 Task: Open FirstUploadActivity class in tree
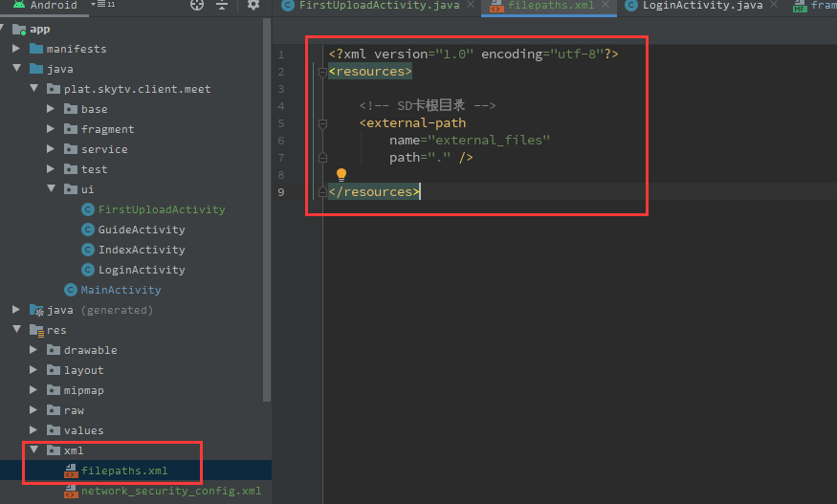tap(162, 209)
